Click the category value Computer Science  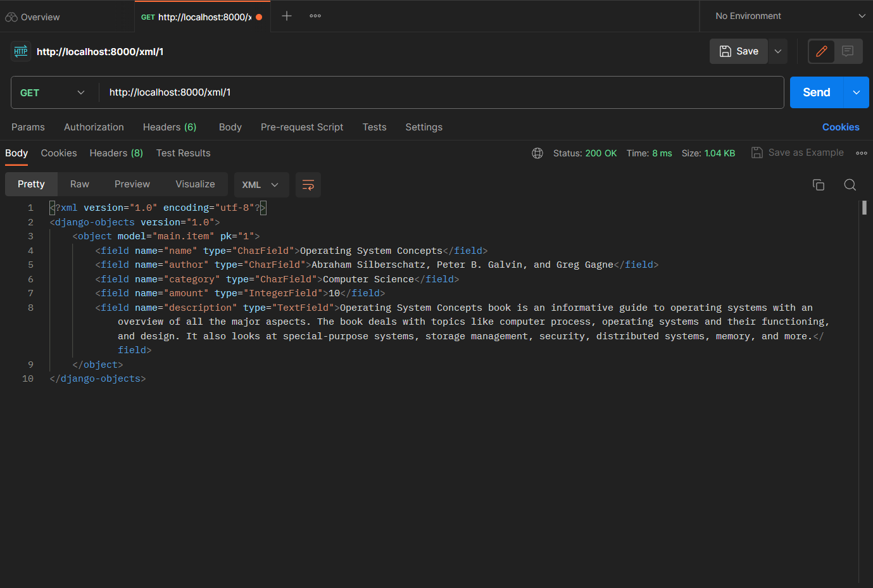pos(368,279)
